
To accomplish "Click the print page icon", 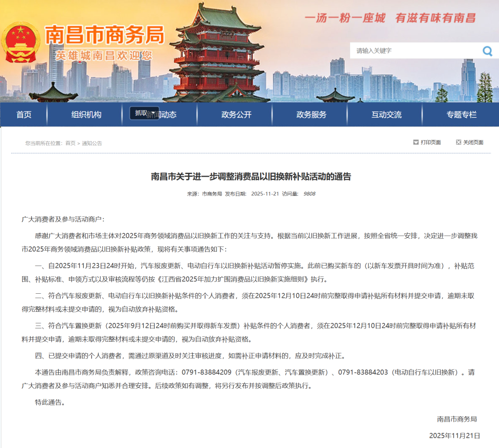I will pos(416,142).
